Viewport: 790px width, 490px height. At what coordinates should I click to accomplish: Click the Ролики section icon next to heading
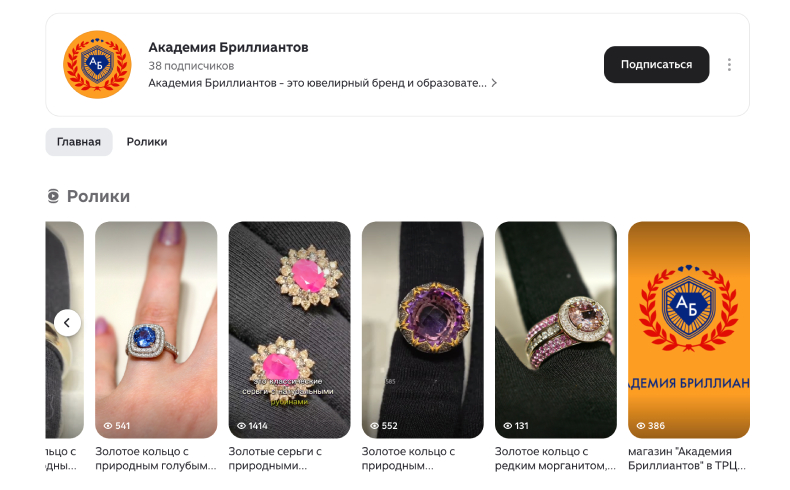click(x=53, y=196)
